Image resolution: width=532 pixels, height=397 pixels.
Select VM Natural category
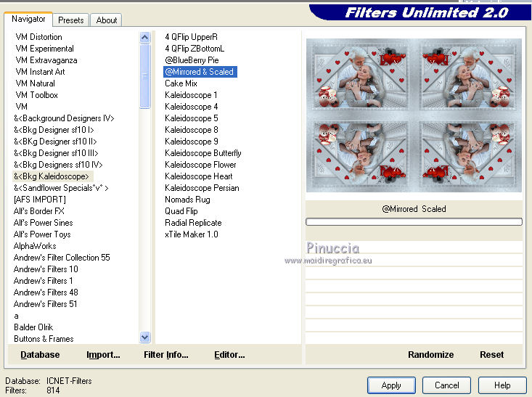35,83
